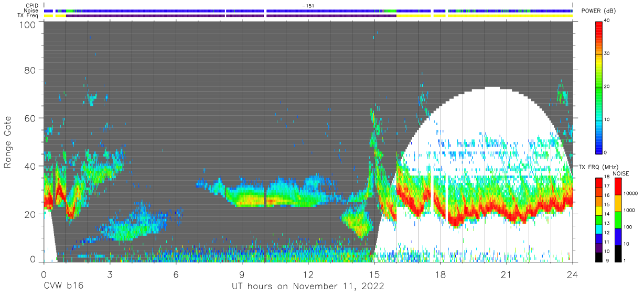644x297 pixels.
Task: Click the 'CVW b16' radar beam label
Action: click(x=63, y=287)
